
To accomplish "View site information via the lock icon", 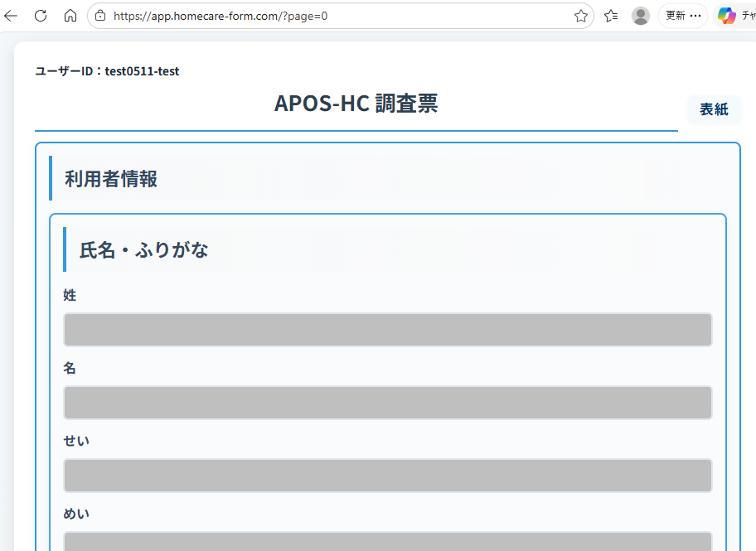I will [x=100, y=16].
